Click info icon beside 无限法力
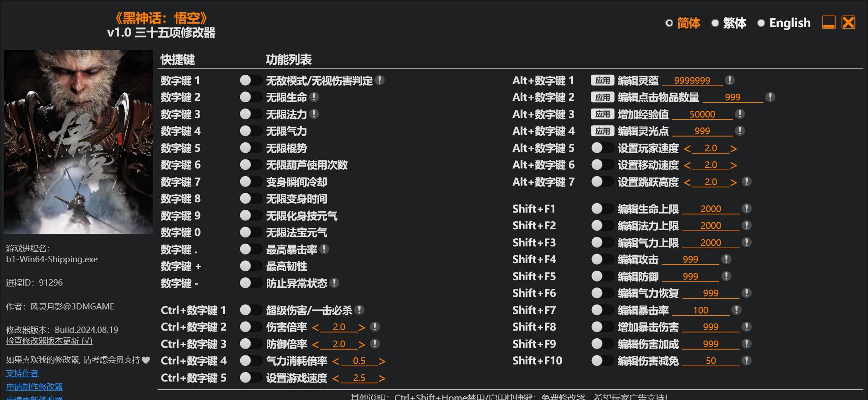Image resolution: width=868 pixels, height=400 pixels. 314,114
